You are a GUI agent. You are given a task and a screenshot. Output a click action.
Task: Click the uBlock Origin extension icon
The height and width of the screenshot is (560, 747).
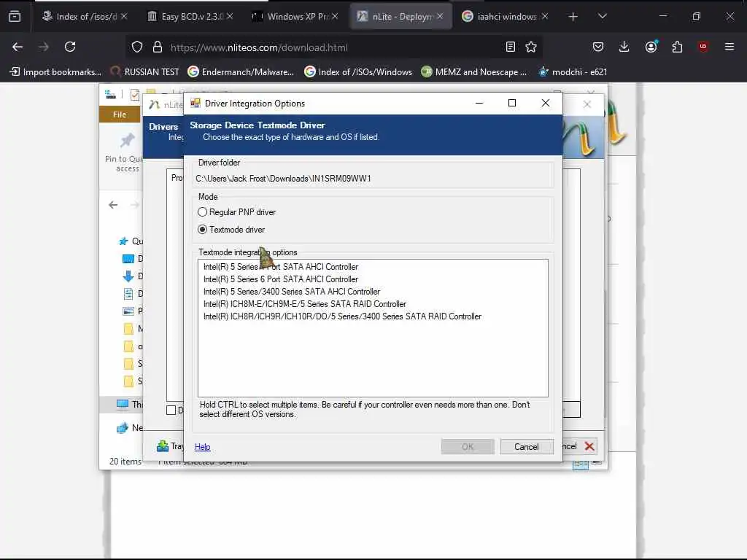[703, 47]
